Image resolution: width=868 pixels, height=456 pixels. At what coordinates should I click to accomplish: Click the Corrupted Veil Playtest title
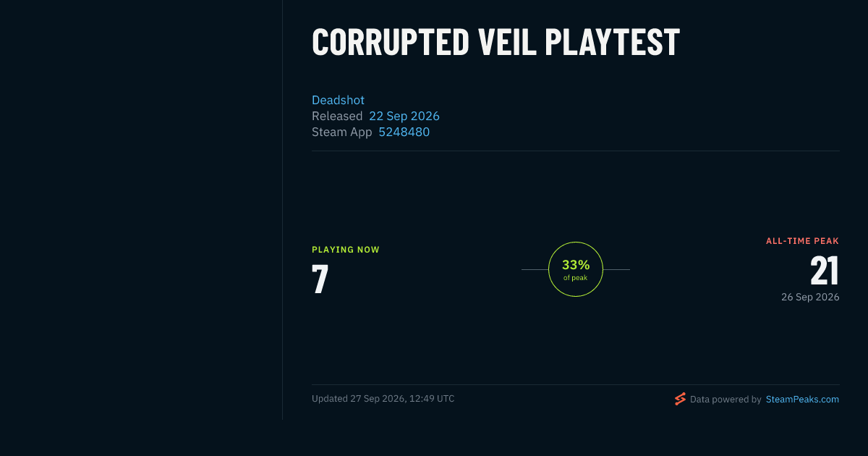pos(496,42)
